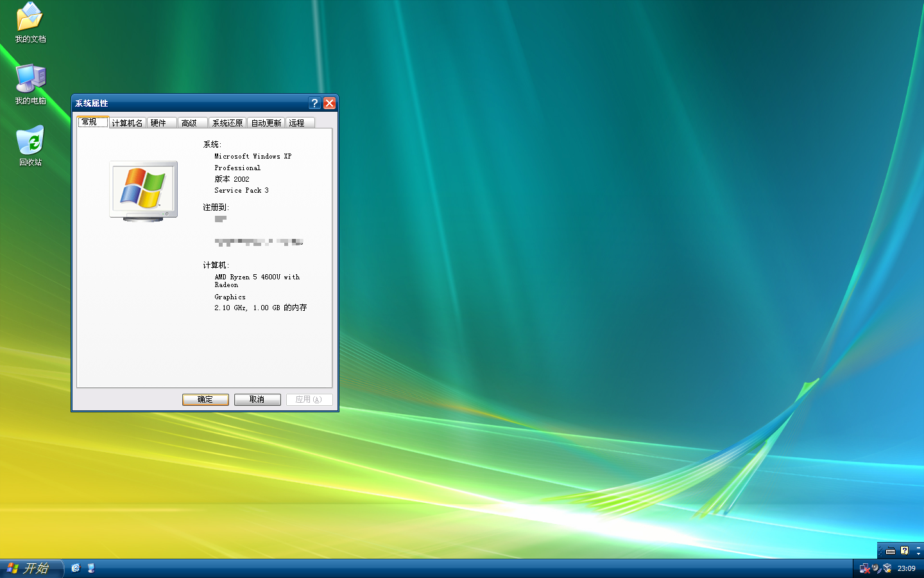Open the volume speaker tray icon
The width and height of the screenshot is (924, 578).
pos(876,568)
